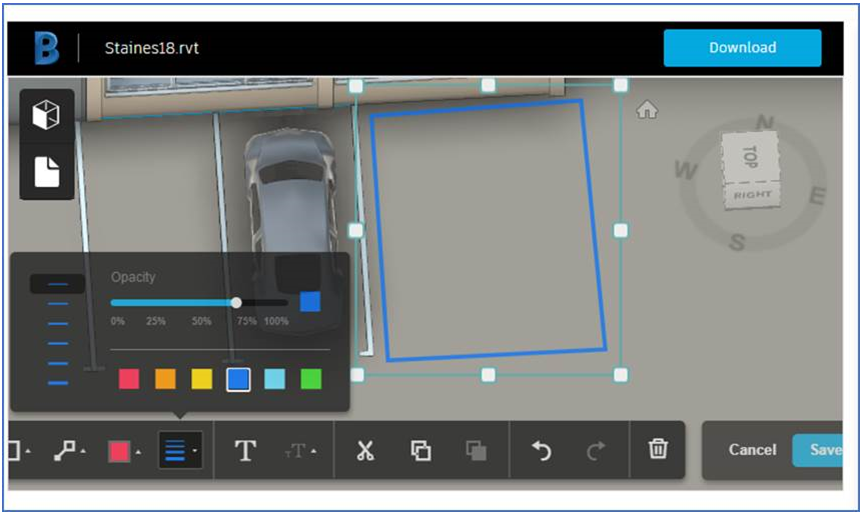The image size is (864, 516).
Task: Select the thickest line weight option
Action: pyautogui.click(x=58, y=383)
